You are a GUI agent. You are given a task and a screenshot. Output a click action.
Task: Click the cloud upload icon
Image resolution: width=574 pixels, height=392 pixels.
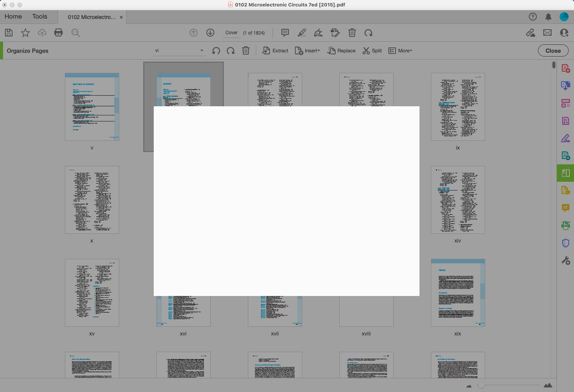point(42,33)
